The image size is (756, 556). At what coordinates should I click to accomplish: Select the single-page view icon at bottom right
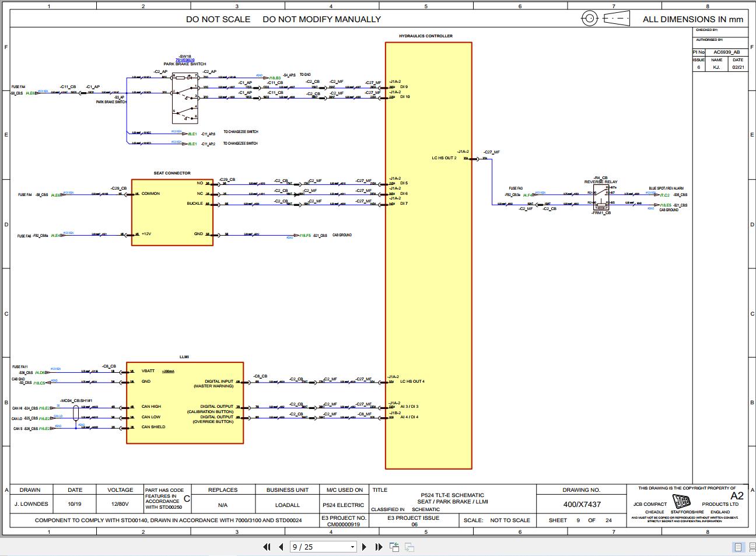pyautogui.click(x=738, y=547)
